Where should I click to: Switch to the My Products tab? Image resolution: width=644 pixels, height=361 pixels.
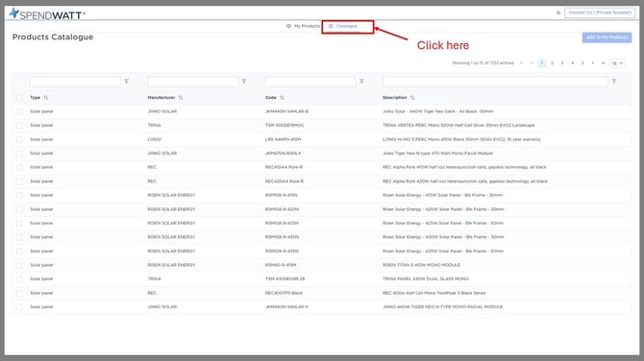(303, 26)
